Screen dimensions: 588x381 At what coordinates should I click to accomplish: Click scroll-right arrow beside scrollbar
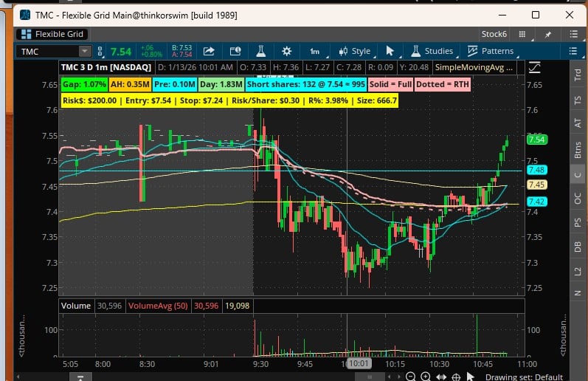pos(398,377)
